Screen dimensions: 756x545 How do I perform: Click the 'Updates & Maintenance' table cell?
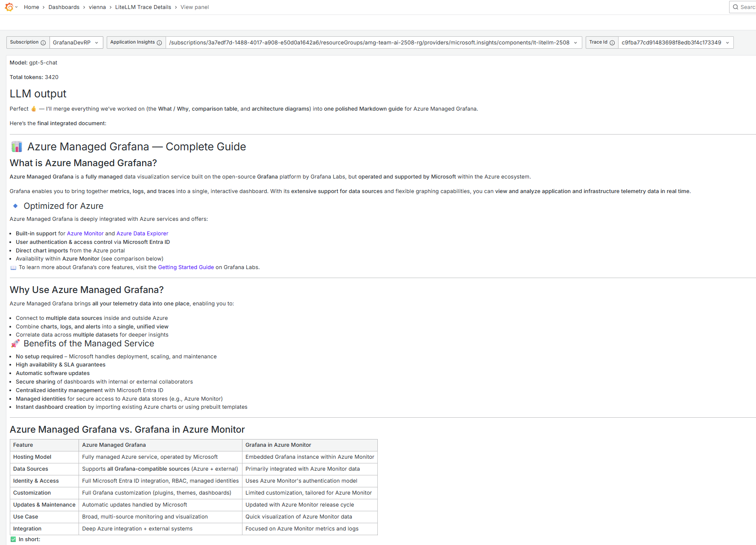44,505
